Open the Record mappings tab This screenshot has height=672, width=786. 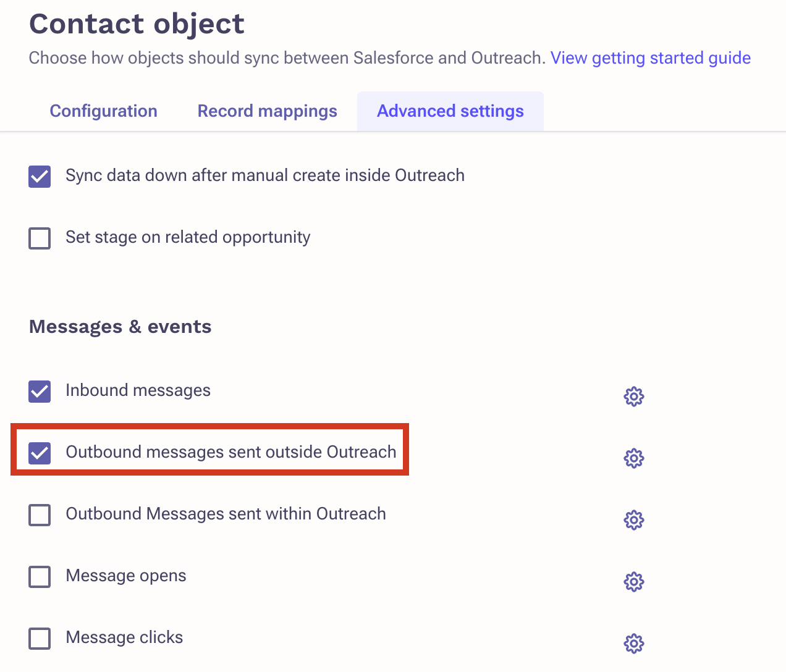coord(267,111)
